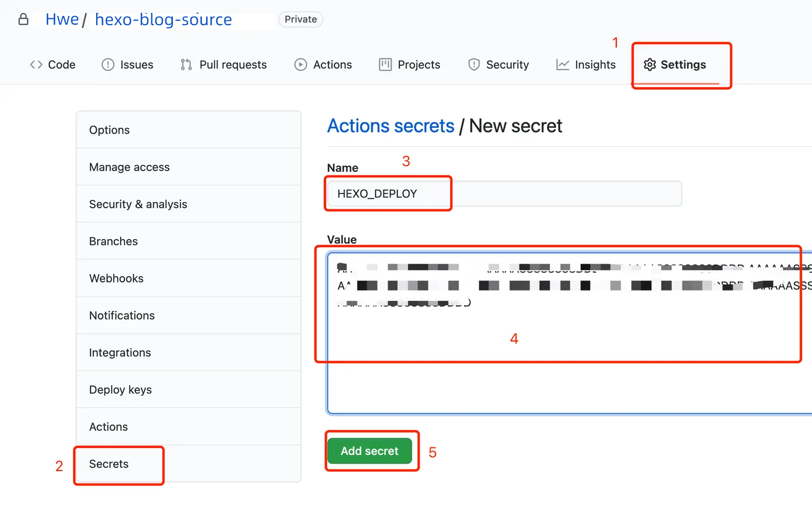Screen dimensions: 812x513
Task: Select Secrets in the settings sidebar
Action: [x=109, y=464]
